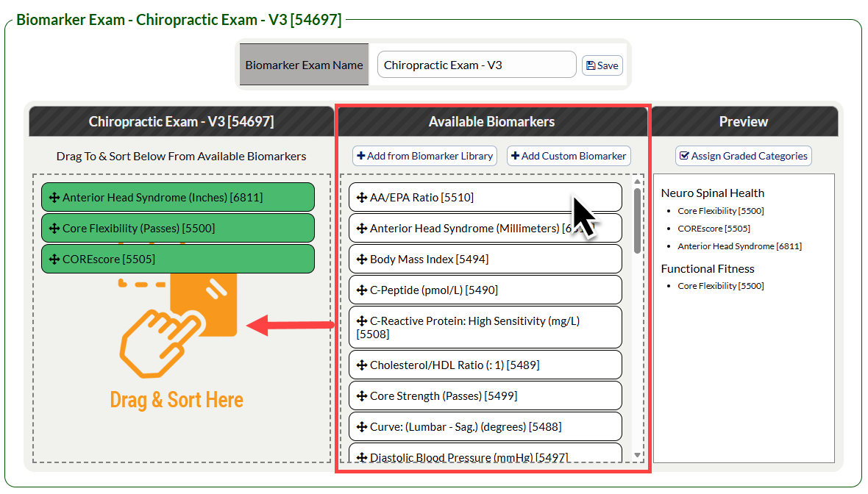The image size is (868, 494).
Task: Grab move handle of AA/EPA Ratio
Action: 362,198
